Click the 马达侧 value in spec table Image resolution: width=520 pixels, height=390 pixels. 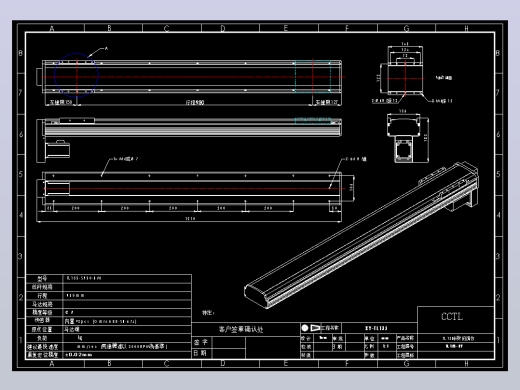[x=72, y=329]
